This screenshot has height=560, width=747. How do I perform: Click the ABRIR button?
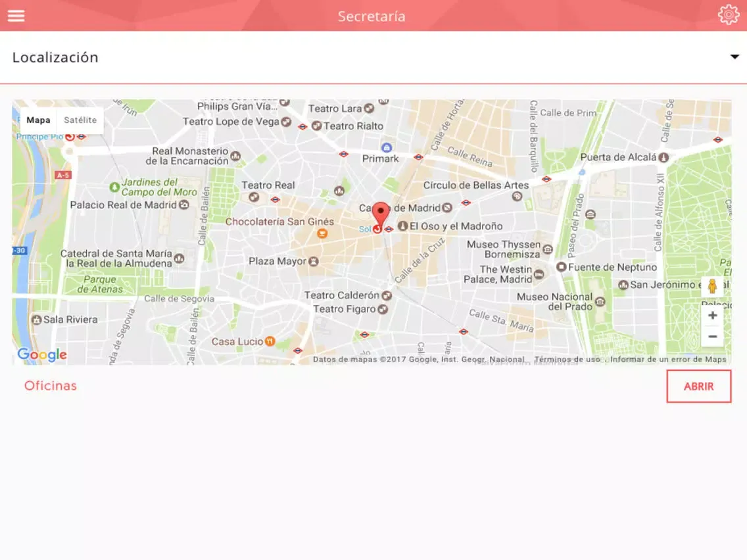(698, 386)
